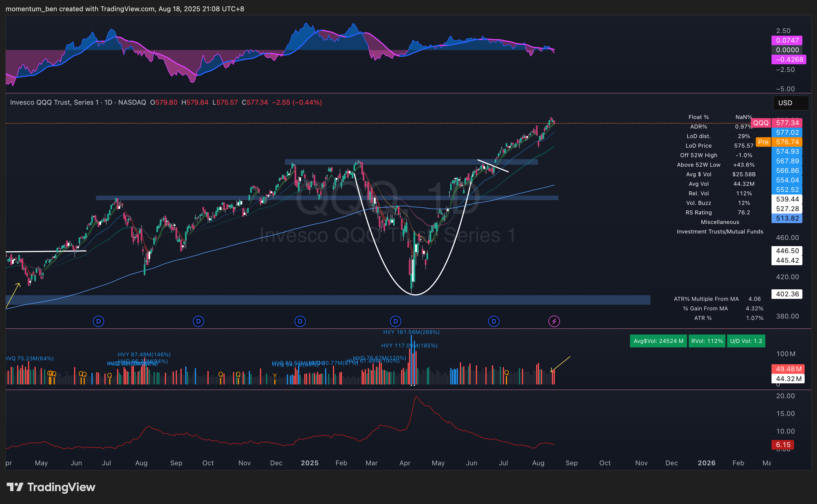
Task: Click the 2025 label on time axis
Action: tap(309, 463)
